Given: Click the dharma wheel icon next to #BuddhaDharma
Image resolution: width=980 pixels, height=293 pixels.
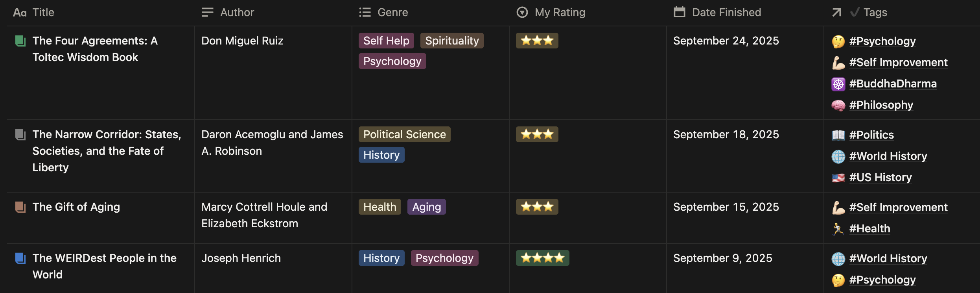Looking at the screenshot, I should pyautogui.click(x=838, y=84).
